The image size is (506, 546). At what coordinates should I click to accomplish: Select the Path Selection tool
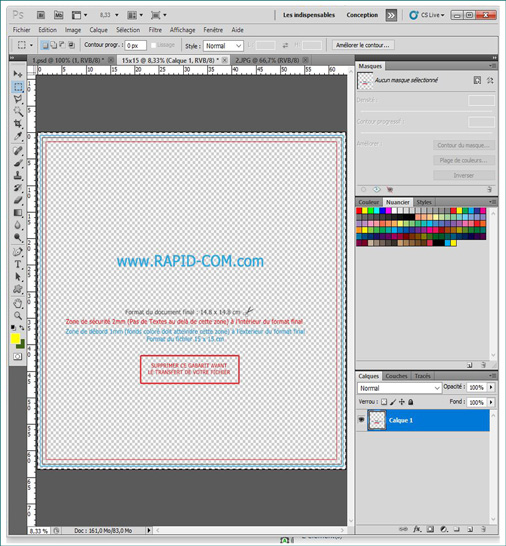(x=17, y=277)
